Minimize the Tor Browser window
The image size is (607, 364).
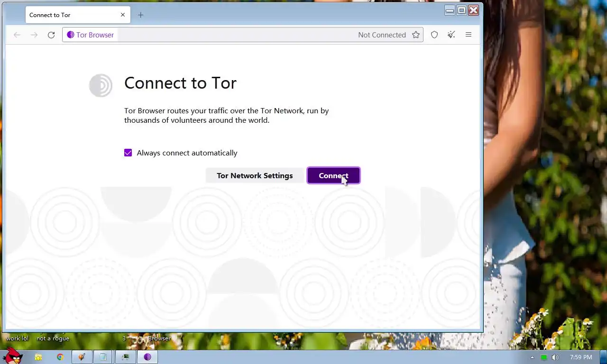(x=450, y=10)
